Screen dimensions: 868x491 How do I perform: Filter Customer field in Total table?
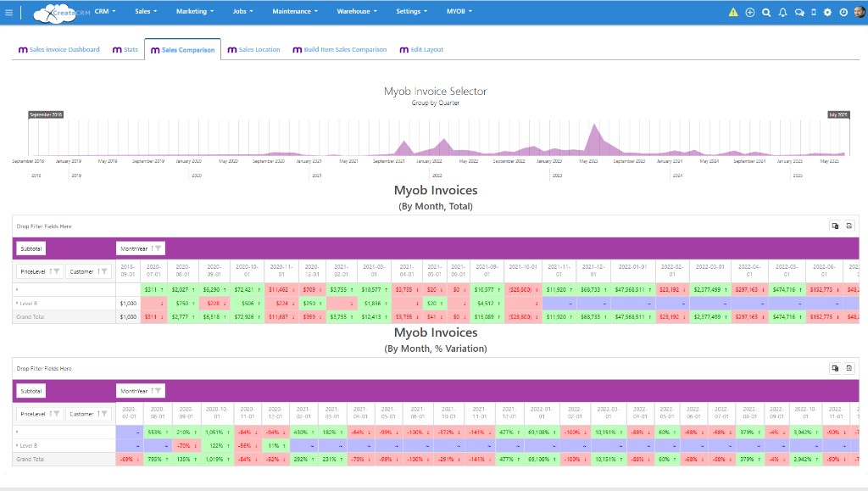pyautogui.click(x=104, y=271)
